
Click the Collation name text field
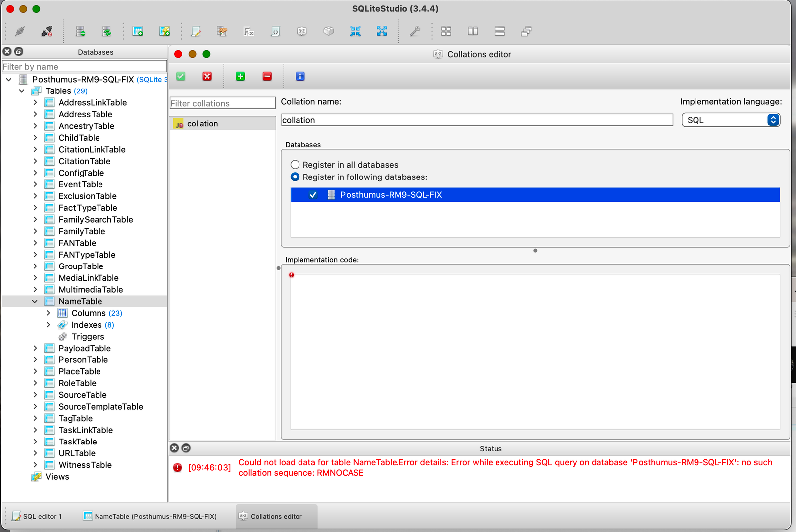tap(477, 120)
